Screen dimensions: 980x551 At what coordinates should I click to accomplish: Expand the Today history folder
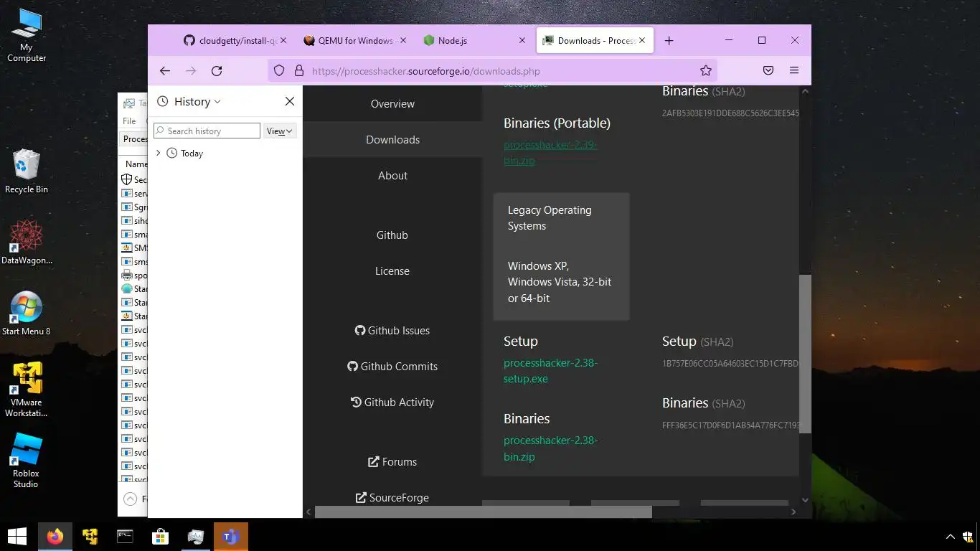pos(158,153)
